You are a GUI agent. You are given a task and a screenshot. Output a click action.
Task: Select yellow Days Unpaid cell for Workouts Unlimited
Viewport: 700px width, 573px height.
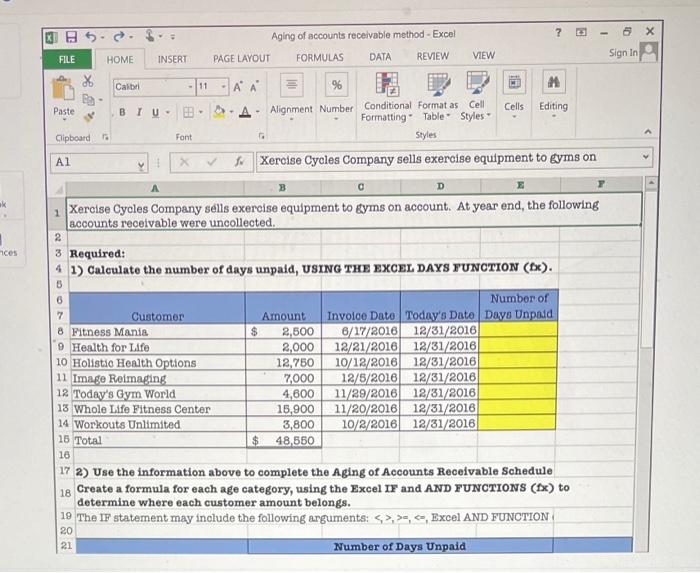click(x=517, y=423)
